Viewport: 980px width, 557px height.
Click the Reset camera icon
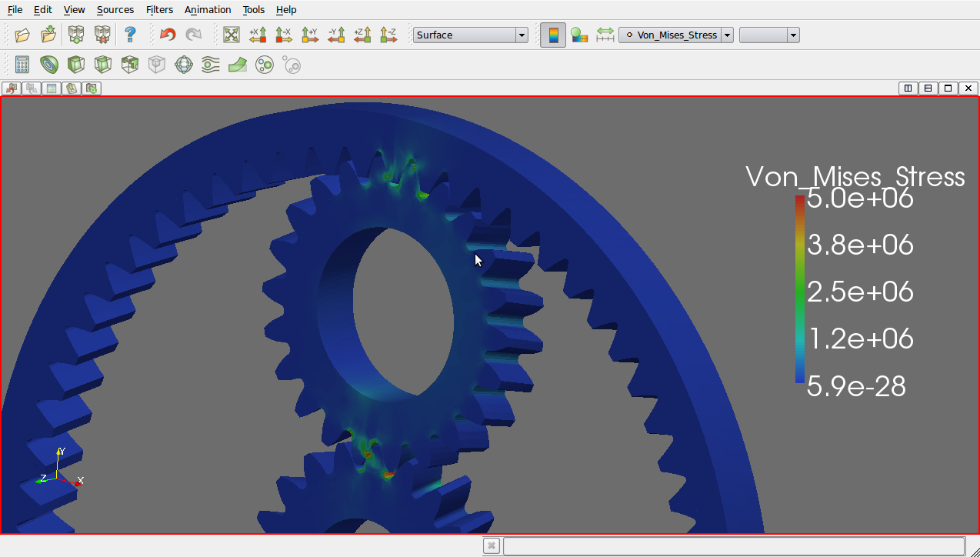[x=232, y=35]
